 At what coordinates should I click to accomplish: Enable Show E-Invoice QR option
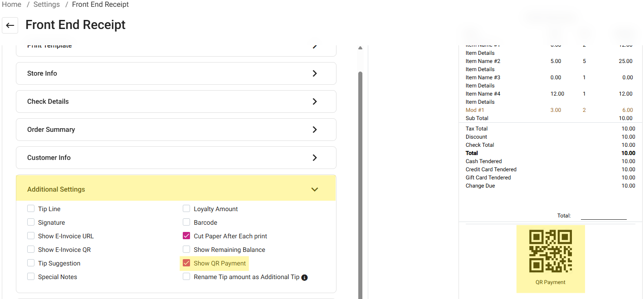coord(31,250)
